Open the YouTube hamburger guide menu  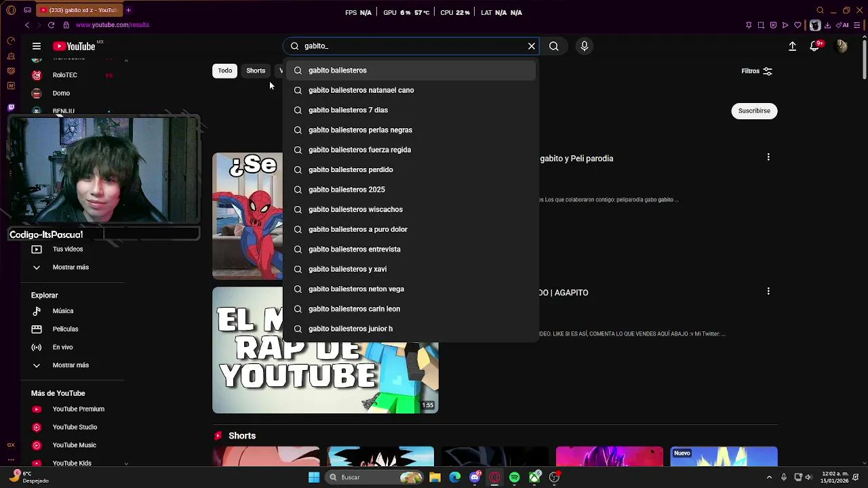37,46
